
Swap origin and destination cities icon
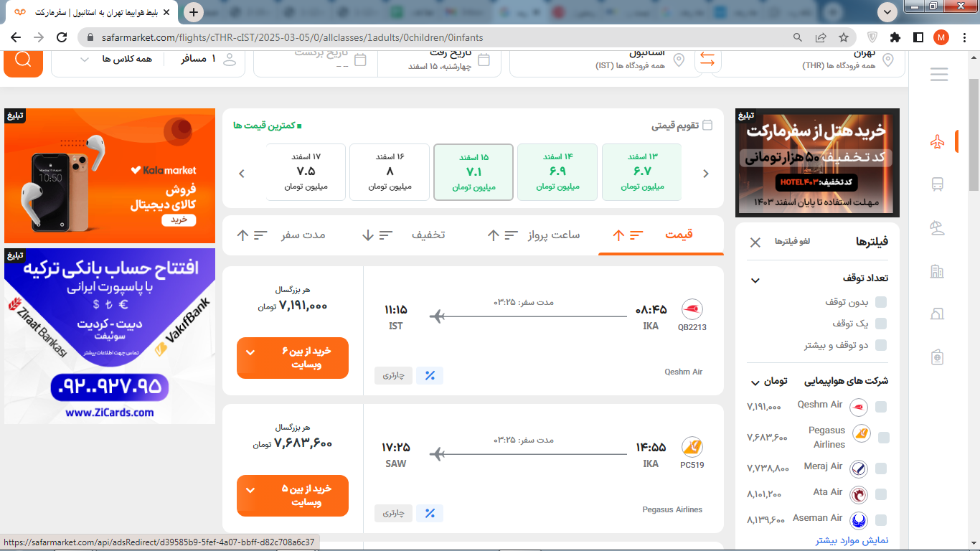[707, 60]
